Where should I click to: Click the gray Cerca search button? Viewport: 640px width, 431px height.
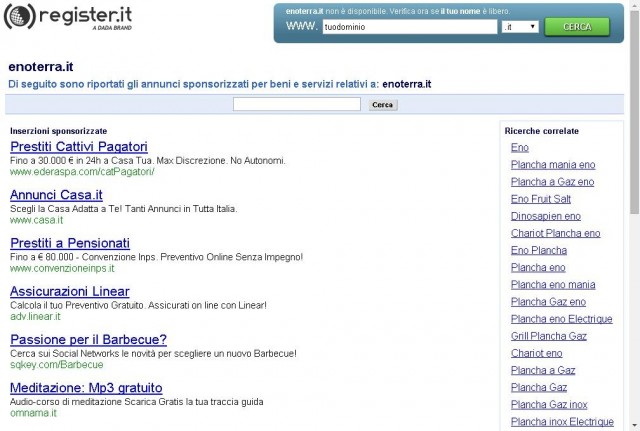pyautogui.click(x=382, y=105)
